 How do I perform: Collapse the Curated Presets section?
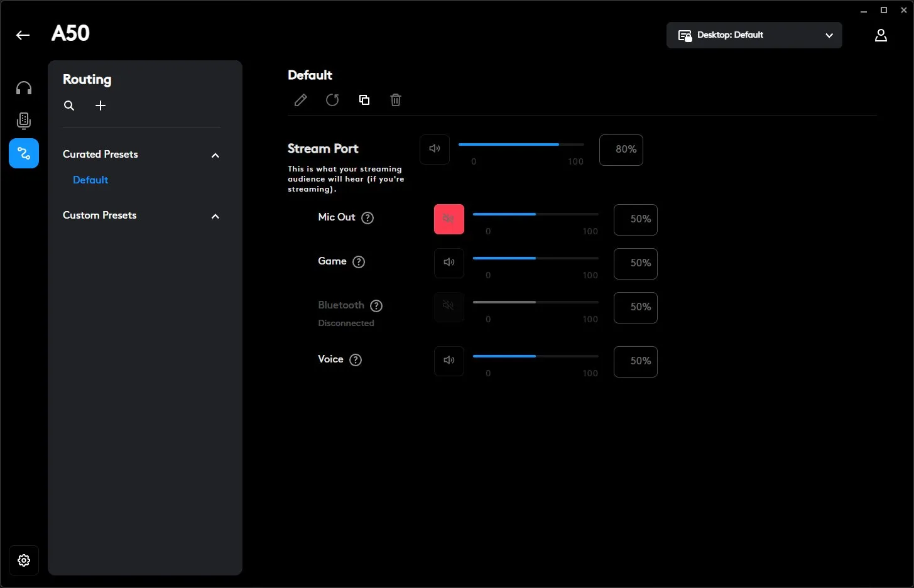click(215, 155)
